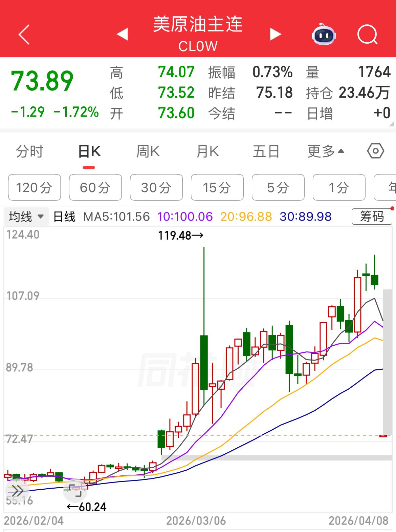396x532 pixels.
Task: Tap the 60.24 low marker on chart
Action: point(87,507)
